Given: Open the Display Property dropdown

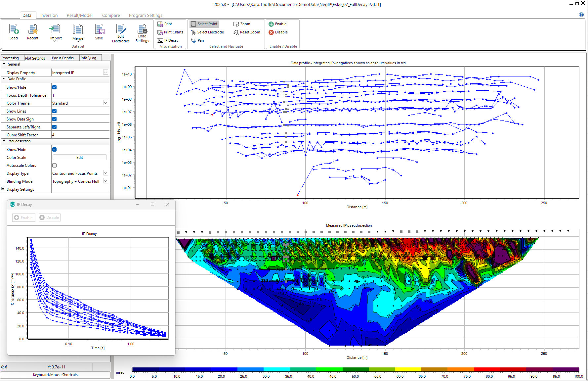Looking at the screenshot, I should pos(105,72).
